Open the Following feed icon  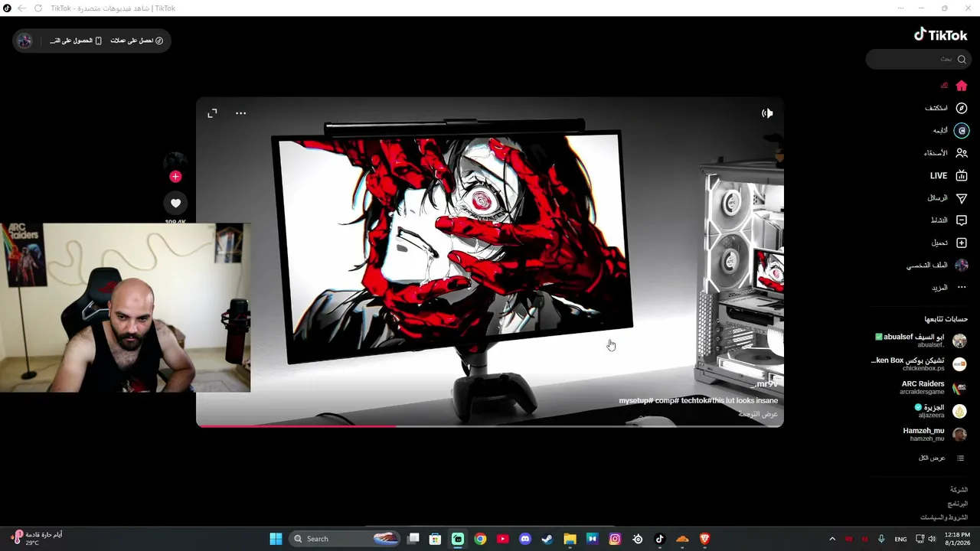pos(962,130)
